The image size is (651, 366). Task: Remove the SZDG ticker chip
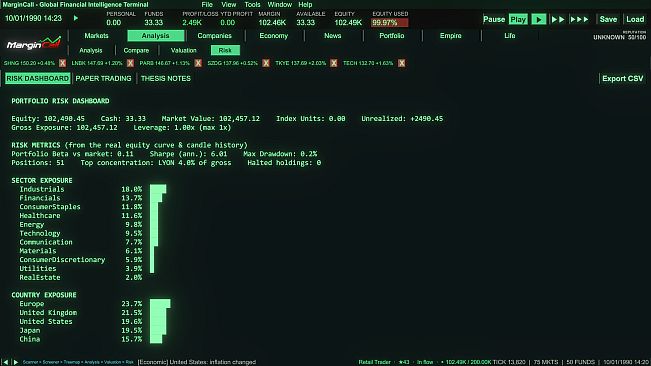tap(266, 63)
